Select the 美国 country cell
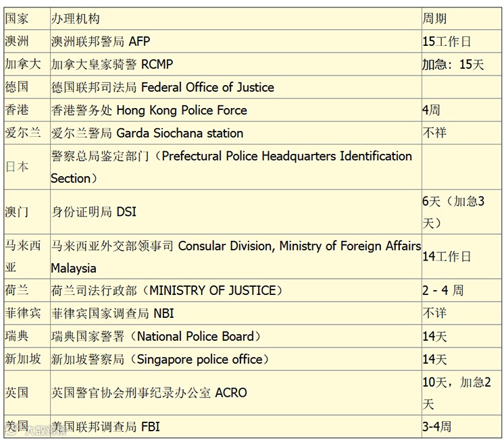This screenshot has height=440, width=504. (27, 427)
